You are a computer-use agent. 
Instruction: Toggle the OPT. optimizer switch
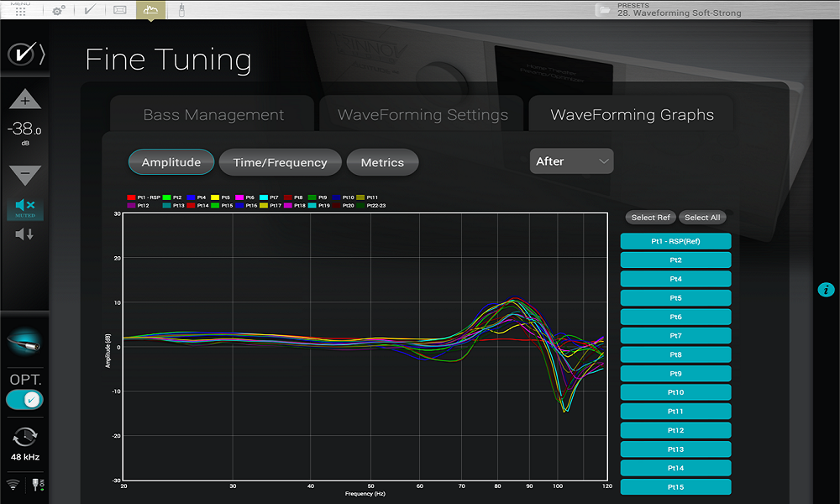pos(25,400)
